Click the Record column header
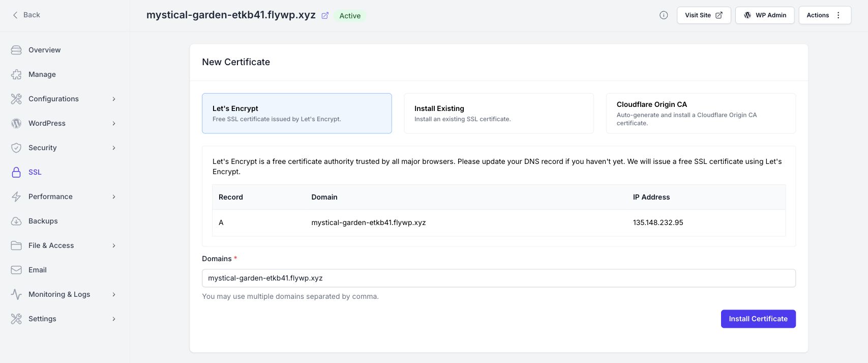Screen dimensions: 868x363 click(x=231, y=197)
